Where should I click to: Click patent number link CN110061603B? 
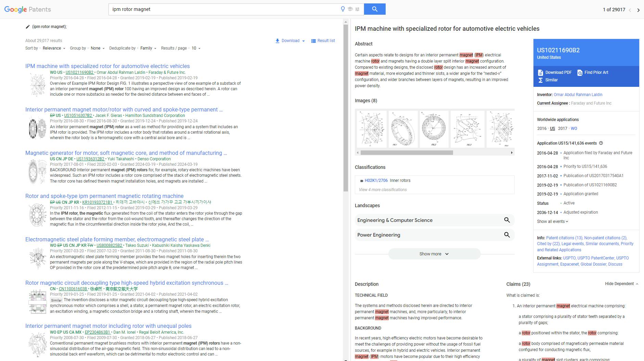point(73,289)
